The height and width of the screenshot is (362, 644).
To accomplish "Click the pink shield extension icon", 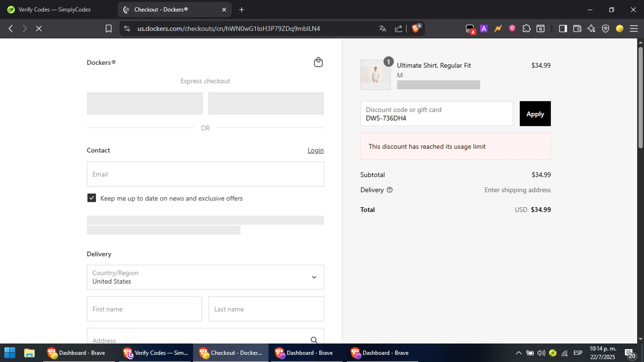I will click(x=512, y=28).
